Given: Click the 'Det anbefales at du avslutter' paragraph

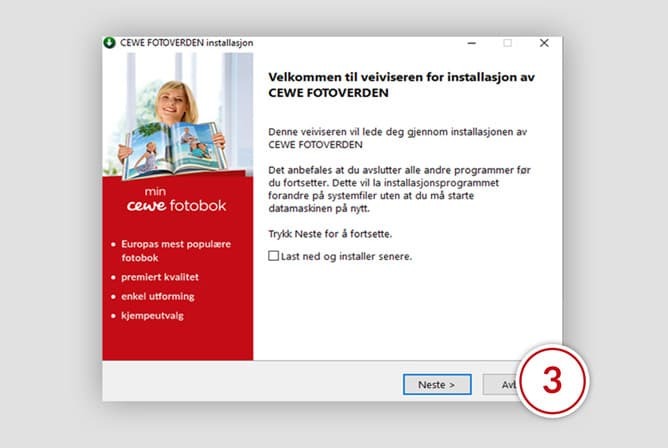Looking at the screenshot, I should [x=399, y=189].
